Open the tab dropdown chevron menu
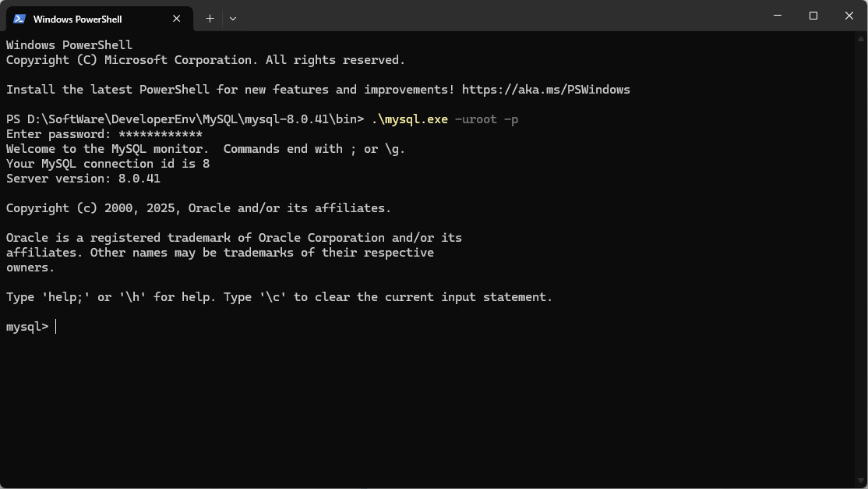Screen dimensions: 868x489 [x=232, y=18]
